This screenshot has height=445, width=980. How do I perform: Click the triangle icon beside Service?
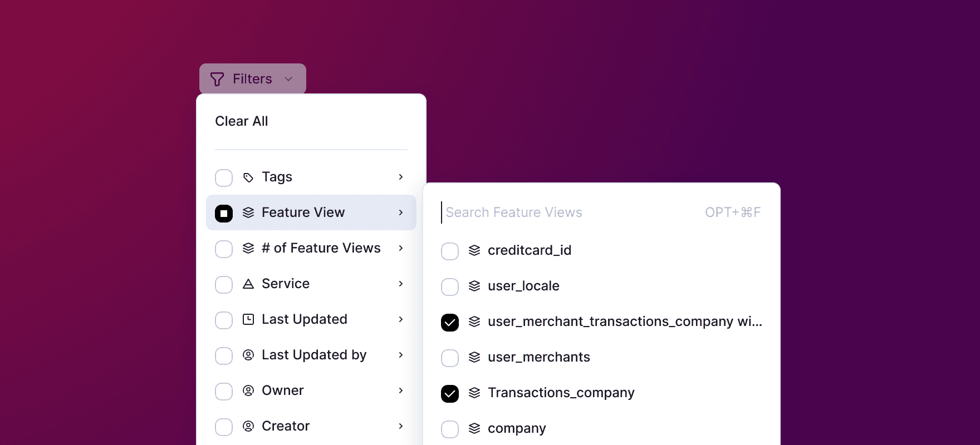(x=248, y=284)
